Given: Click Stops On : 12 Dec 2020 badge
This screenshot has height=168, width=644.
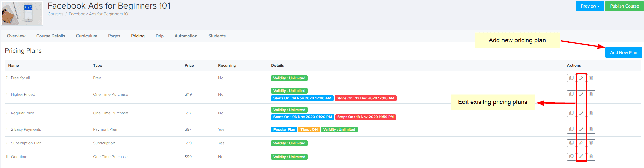Looking at the screenshot, I should pos(365,98).
